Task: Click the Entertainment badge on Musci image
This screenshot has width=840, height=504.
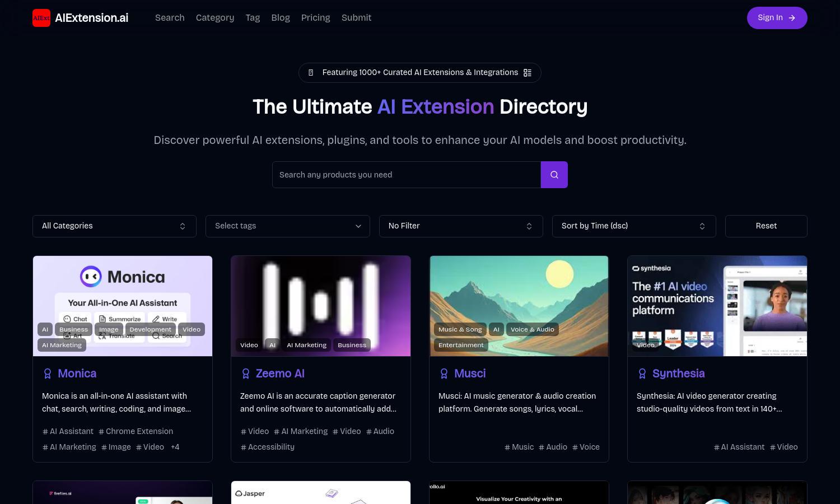Action: point(461,345)
